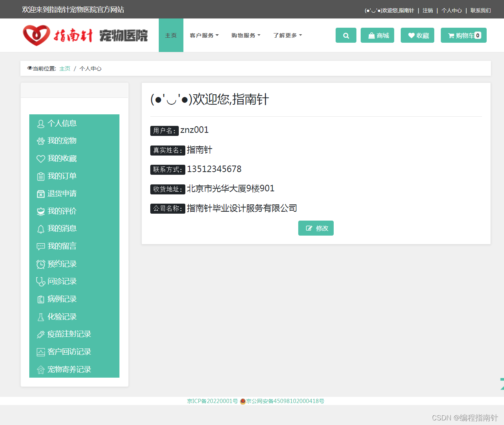Click the police badge icon in footer
Screen dimensions: 504x425
pos(243,401)
